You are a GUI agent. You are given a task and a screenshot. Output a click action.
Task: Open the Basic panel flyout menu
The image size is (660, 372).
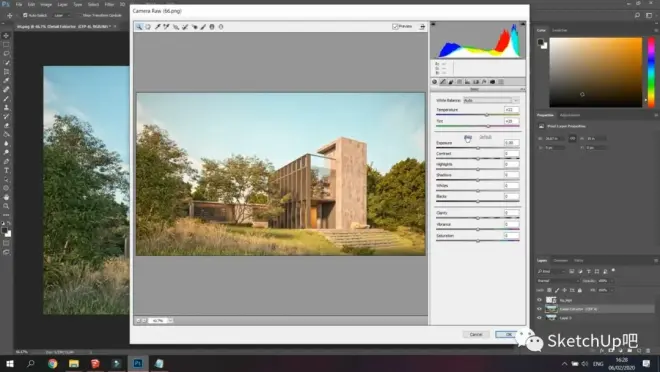coord(522,89)
